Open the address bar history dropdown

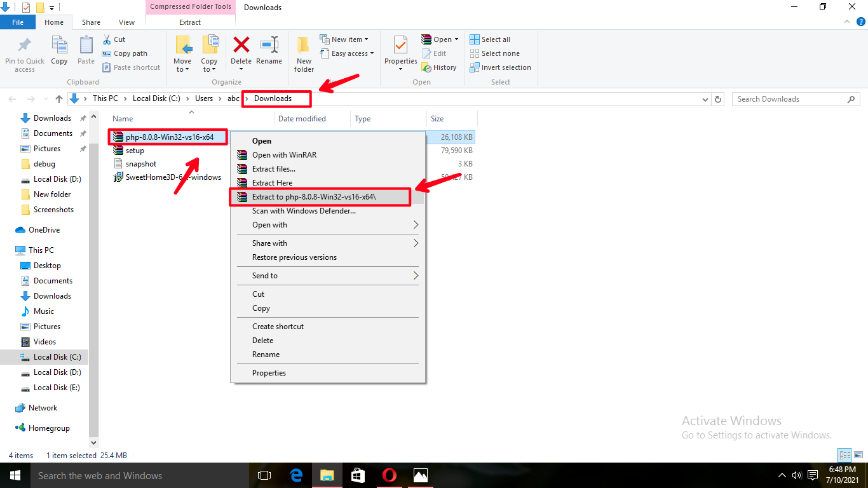(705, 98)
